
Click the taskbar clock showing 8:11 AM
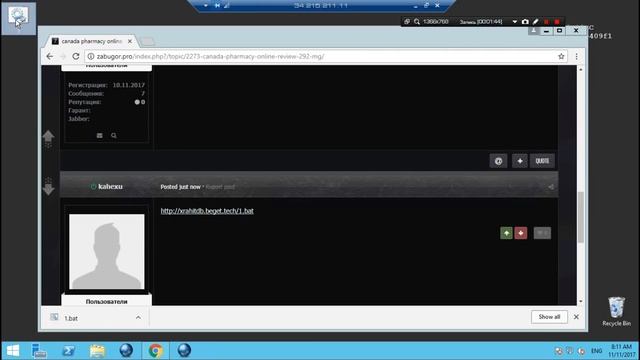click(621, 351)
